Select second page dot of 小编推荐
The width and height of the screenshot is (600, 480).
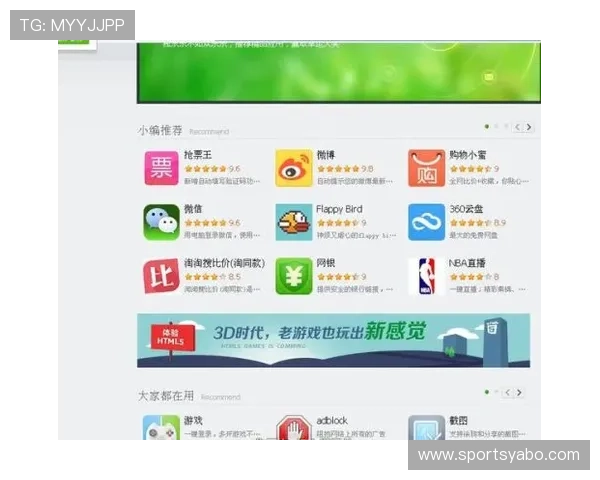point(496,126)
